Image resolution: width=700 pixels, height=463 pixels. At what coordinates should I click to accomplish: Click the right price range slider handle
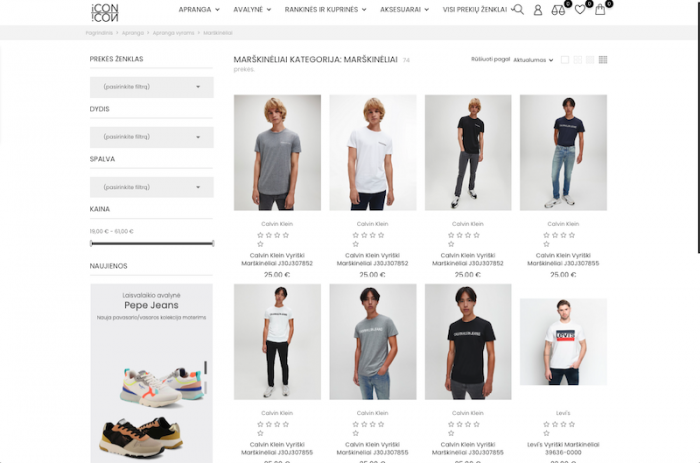tap(213, 243)
